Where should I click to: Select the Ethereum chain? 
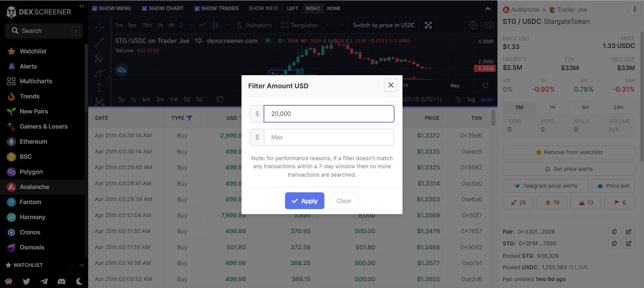[x=33, y=141]
